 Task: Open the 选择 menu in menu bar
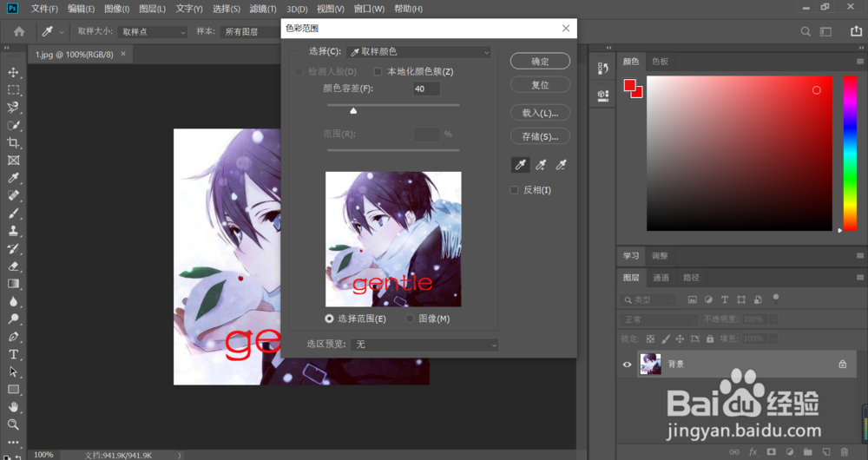[x=226, y=9]
